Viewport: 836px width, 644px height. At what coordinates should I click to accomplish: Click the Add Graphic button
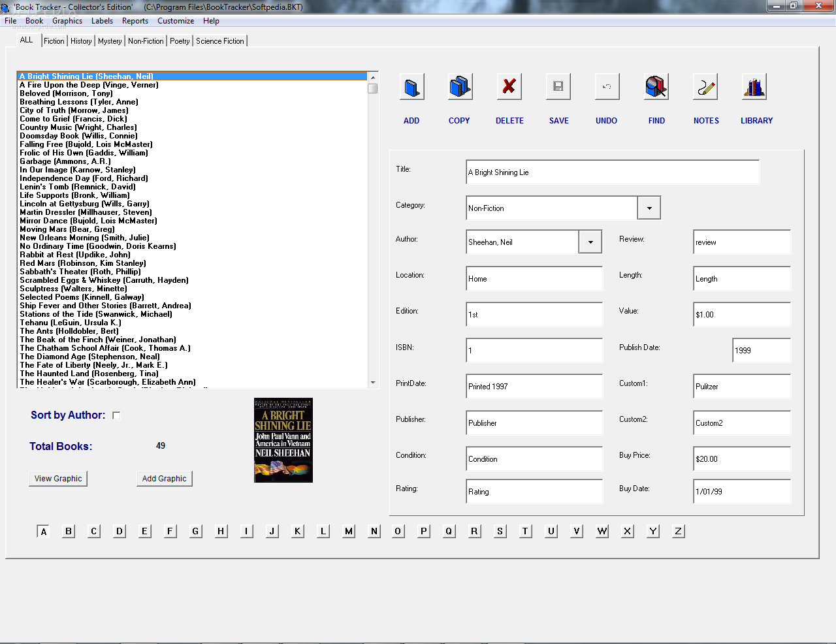coord(165,479)
